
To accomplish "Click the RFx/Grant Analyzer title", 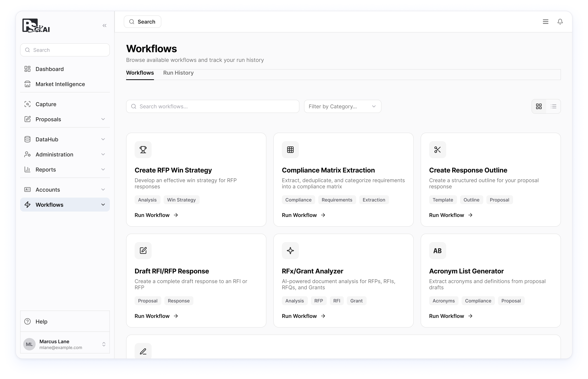I will [312, 271].
